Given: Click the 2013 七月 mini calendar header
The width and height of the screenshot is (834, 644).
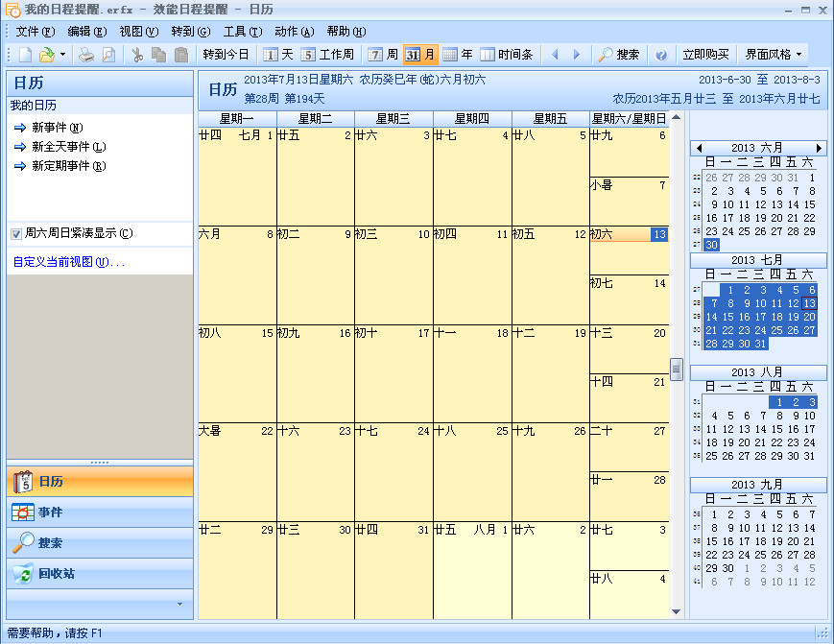Looking at the screenshot, I should coord(756,260).
